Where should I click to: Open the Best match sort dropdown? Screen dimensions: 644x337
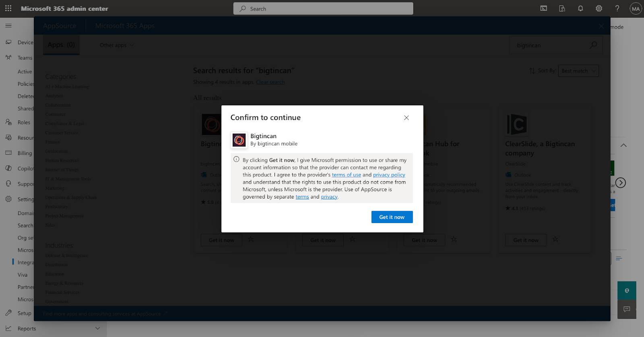[x=578, y=71]
